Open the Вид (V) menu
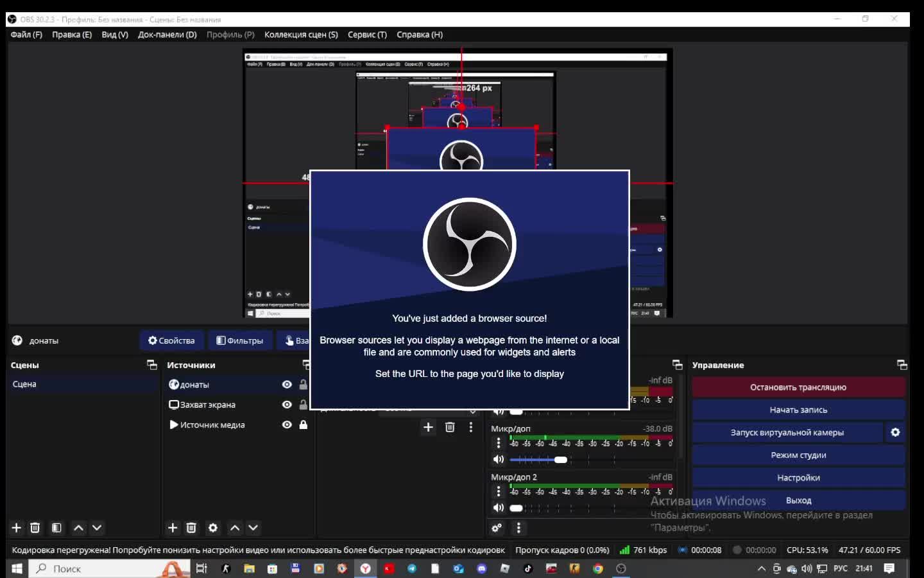This screenshot has height=578, width=924. (115, 35)
